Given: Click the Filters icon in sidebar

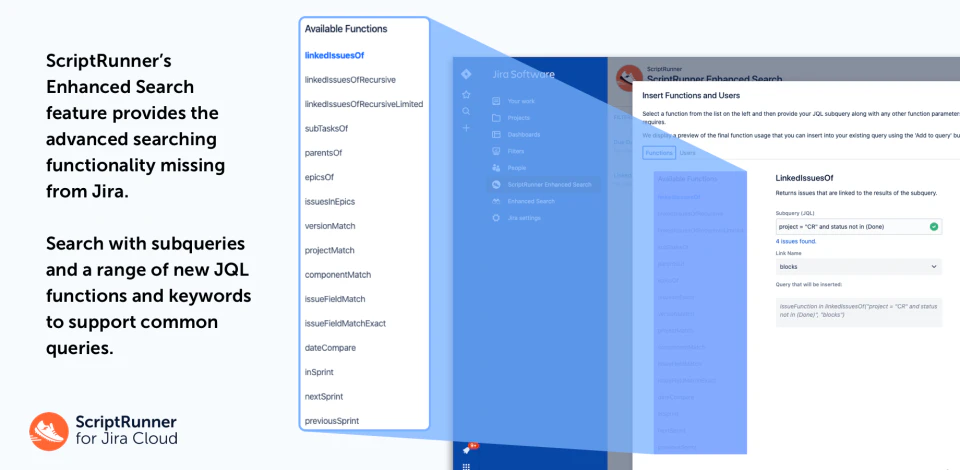Looking at the screenshot, I should point(496,151).
